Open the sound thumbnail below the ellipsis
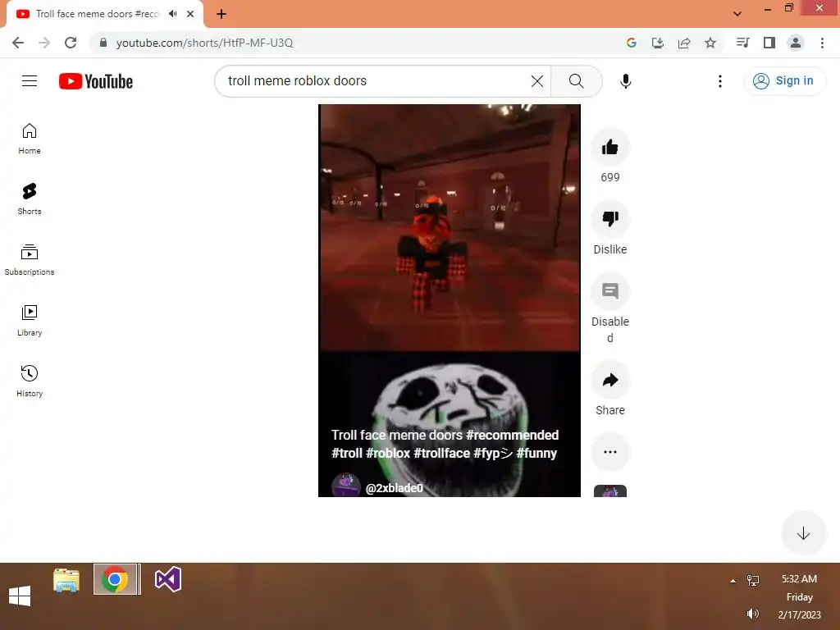Image resolution: width=840 pixels, height=630 pixels. (x=610, y=491)
